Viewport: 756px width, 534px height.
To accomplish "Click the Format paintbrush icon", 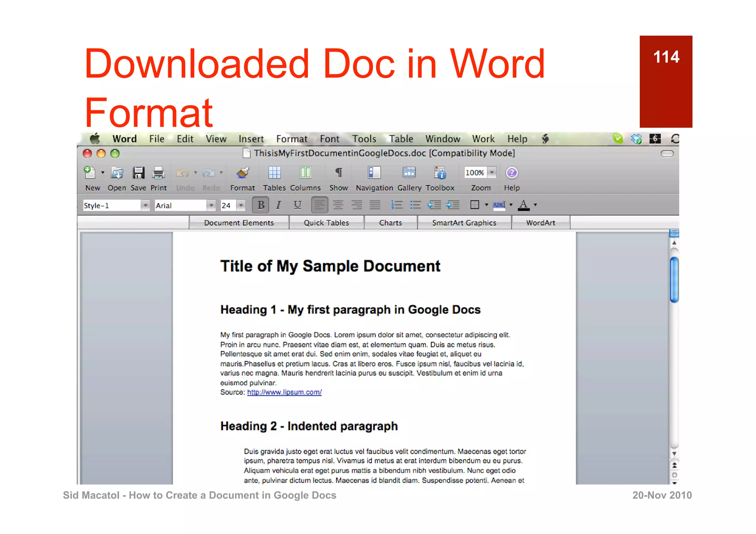I will [243, 173].
